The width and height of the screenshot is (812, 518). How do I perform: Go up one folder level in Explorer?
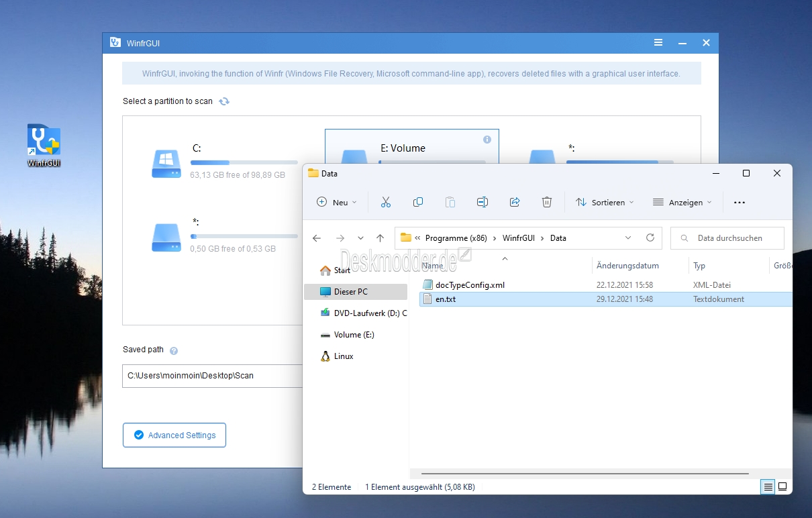[380, 238]
